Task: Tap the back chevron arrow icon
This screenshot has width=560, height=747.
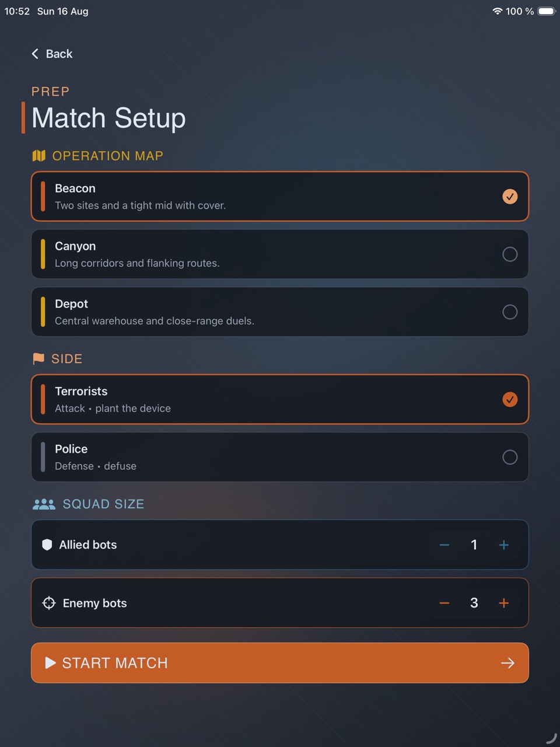Action: click(35, 54)
